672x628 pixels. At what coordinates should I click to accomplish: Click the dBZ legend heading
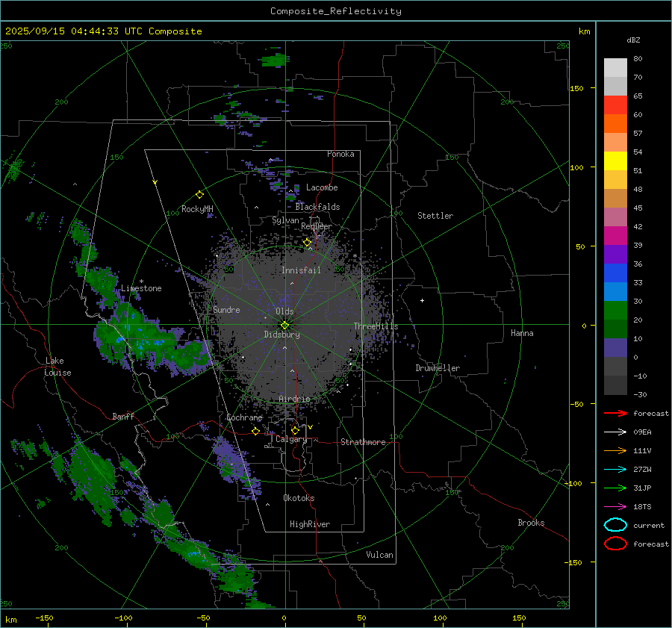pyautogui.click(x=633, y=40)
